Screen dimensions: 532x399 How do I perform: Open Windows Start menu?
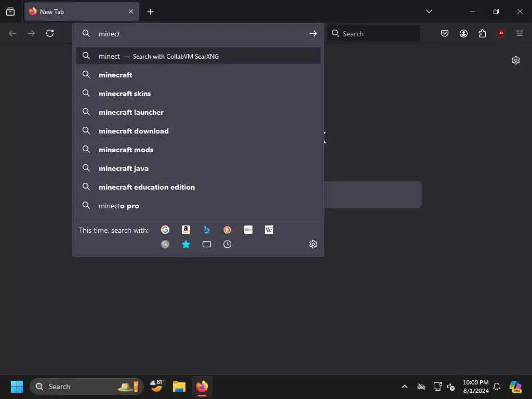17,387
